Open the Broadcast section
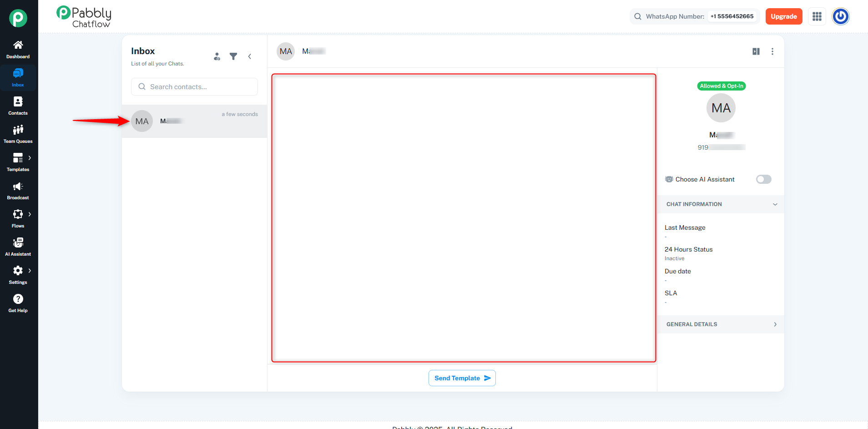The height and width of the screenshot is (429, 868). (x=18, y=191)
